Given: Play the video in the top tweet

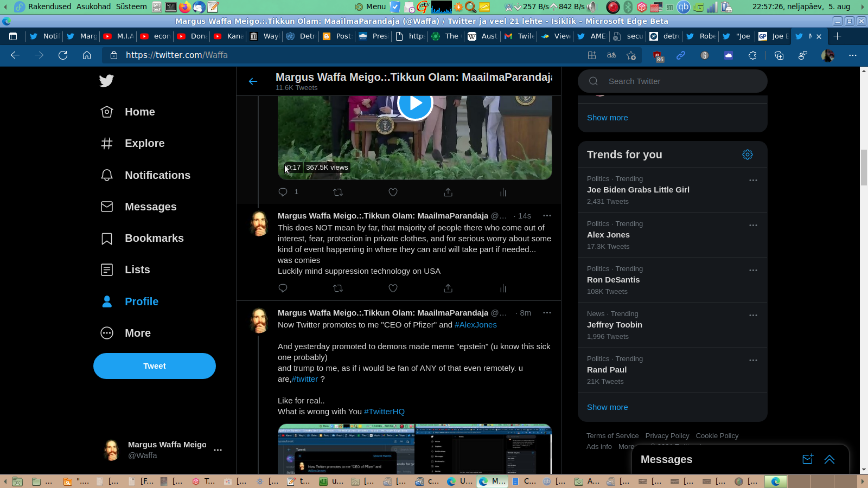Looking at the screenshot, I should click(x=415, y=103).
